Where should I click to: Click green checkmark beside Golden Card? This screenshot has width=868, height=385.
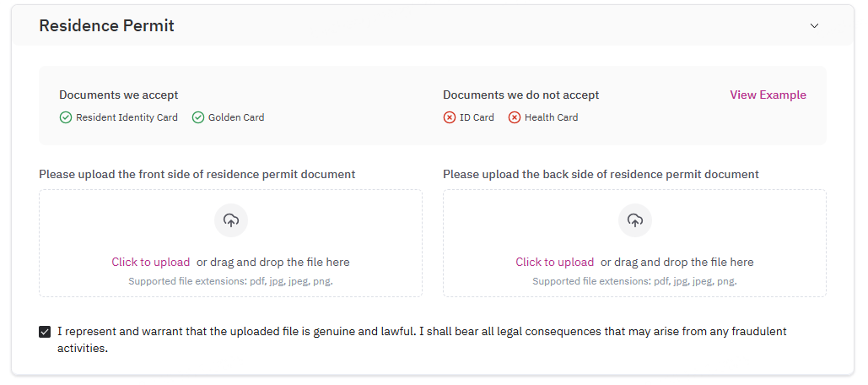198,117
